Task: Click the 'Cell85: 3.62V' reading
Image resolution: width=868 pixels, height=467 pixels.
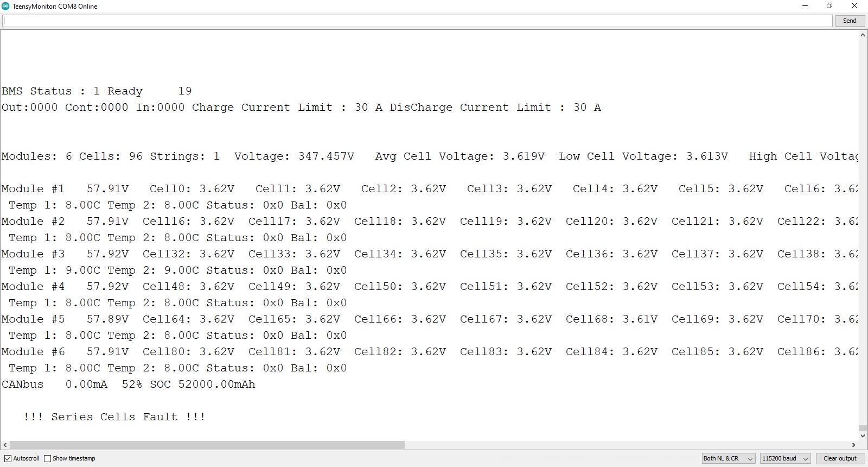Action: point(717,352)
